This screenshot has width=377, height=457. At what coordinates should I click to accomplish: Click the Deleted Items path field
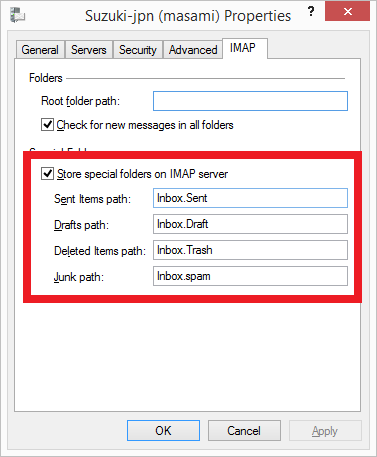click(x=250, y=250)
